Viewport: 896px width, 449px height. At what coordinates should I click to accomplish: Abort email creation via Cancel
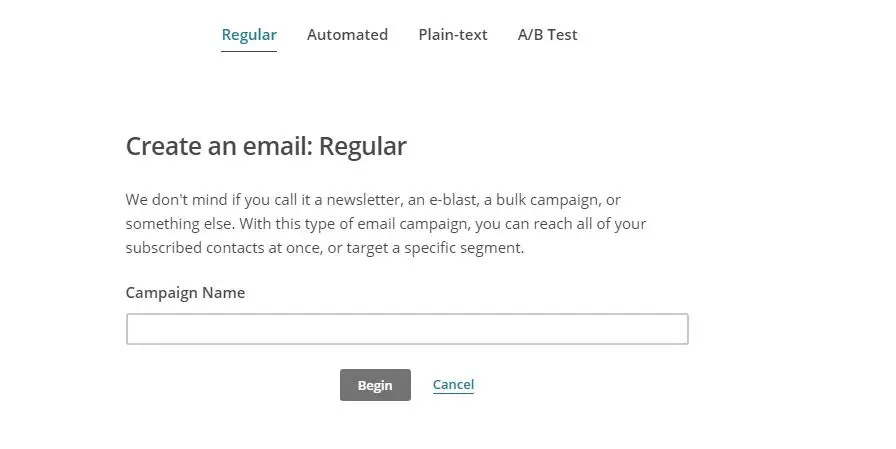pyautogui.click(x=453, y=384)
